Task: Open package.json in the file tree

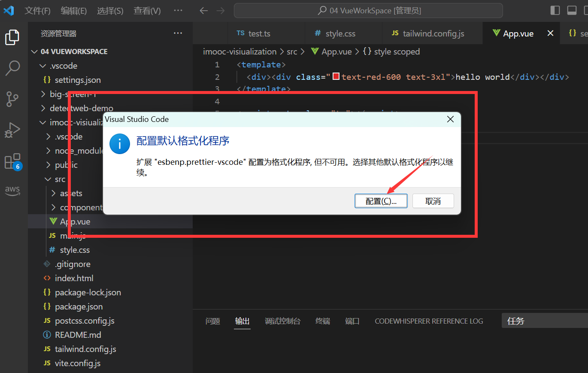Action: (x=110, y=306)
